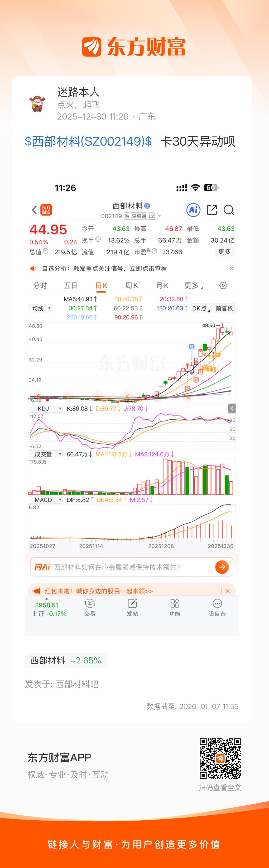Tap the back chevron beside the 东方财富 icon
Viewport: 269px width, 868px height.
point(35,210)
